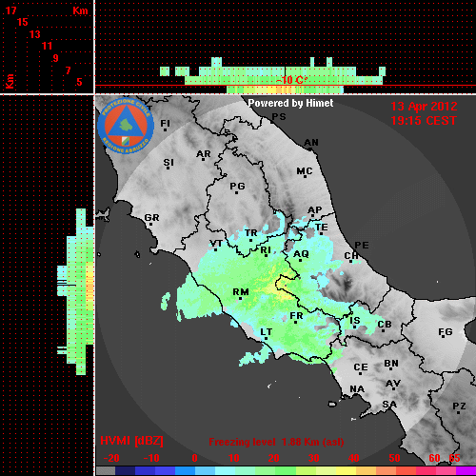The height and width of the screenshot is (476, 476).
Task: Click the yellow color swatch under 40
Action: point(346,471)
